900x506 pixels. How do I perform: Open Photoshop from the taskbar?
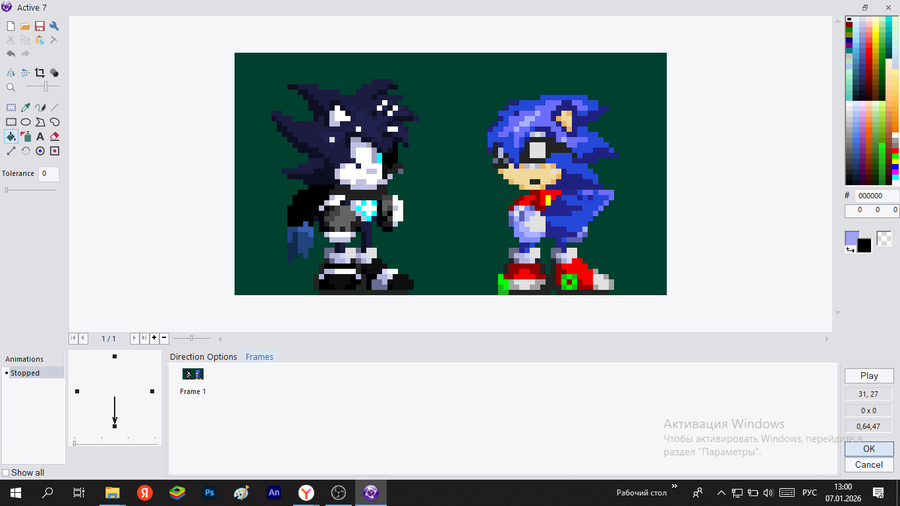[x=210, y=493]
